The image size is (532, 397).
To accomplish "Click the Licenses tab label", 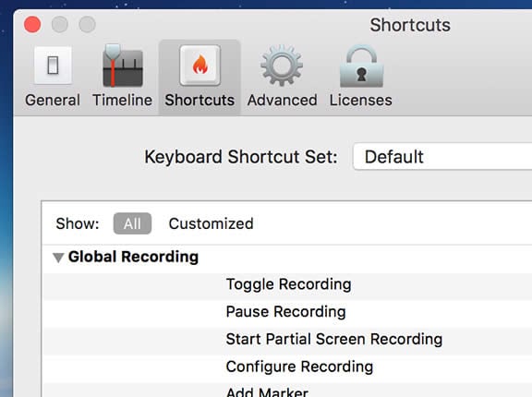I will [360, 100].
